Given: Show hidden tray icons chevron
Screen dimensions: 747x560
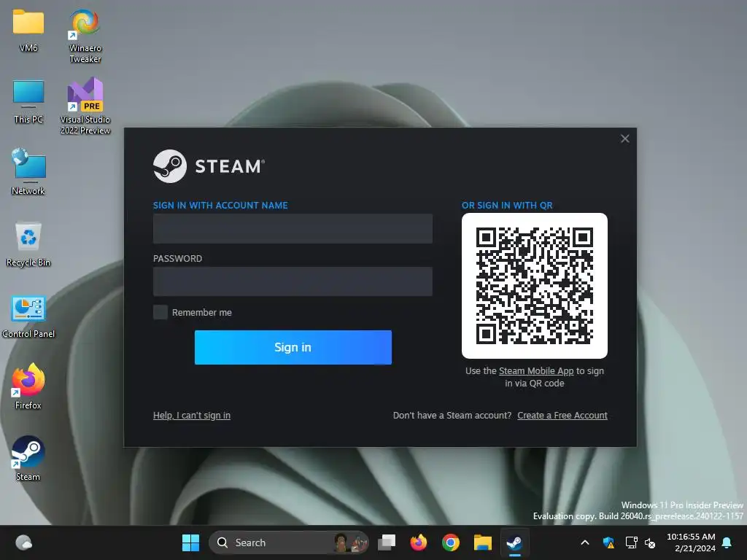Looking at the screenshot, I should [x=585, y=542].
